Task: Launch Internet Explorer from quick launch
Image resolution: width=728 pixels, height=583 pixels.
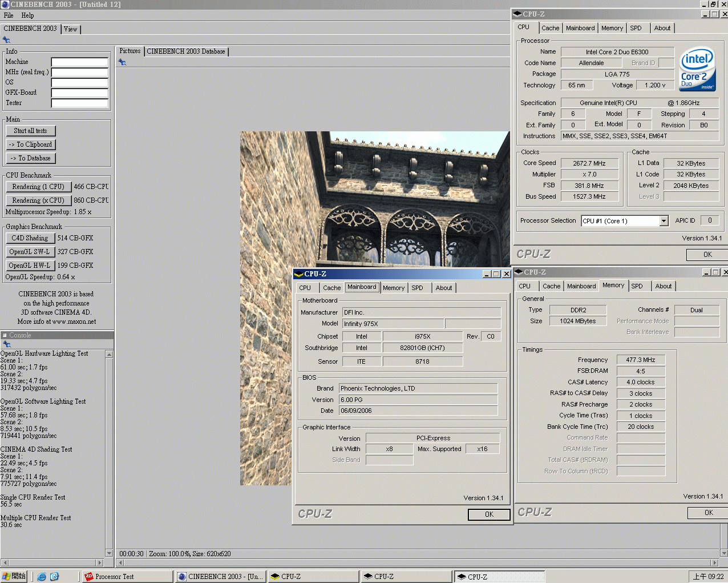Action: pyautogui.click(x=42, y=577)
